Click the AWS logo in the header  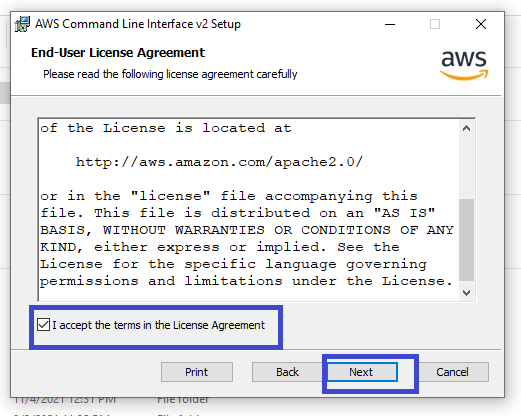pyautogui.click(x=464, y=65)
